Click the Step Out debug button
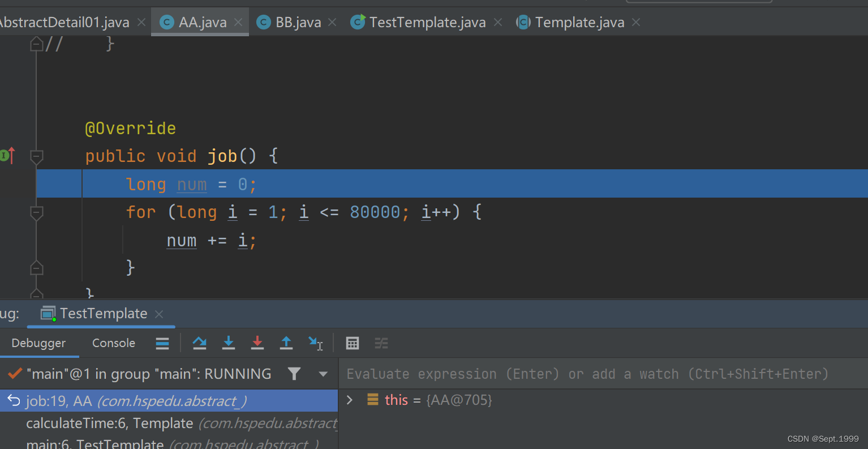Image resolution: width=868 pixels, height=449 pixels. [x=286, y=343]
